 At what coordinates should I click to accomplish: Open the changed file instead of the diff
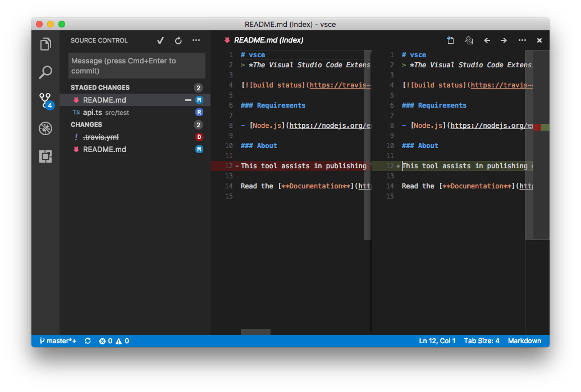450,40
